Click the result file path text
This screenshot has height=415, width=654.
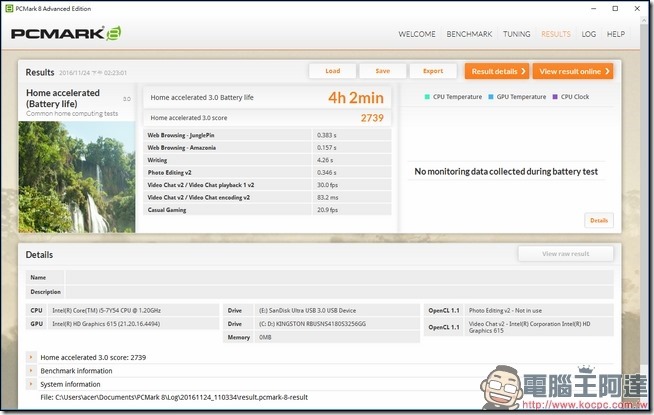174,397
